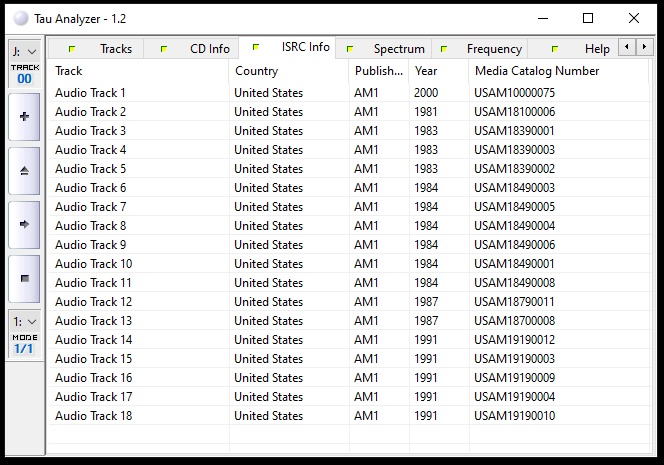Image resolution: width=664 pixels, height=465 pixels.
Task: Click the track number 00 display
Action: pyautogui.click(x=24, y=79)
